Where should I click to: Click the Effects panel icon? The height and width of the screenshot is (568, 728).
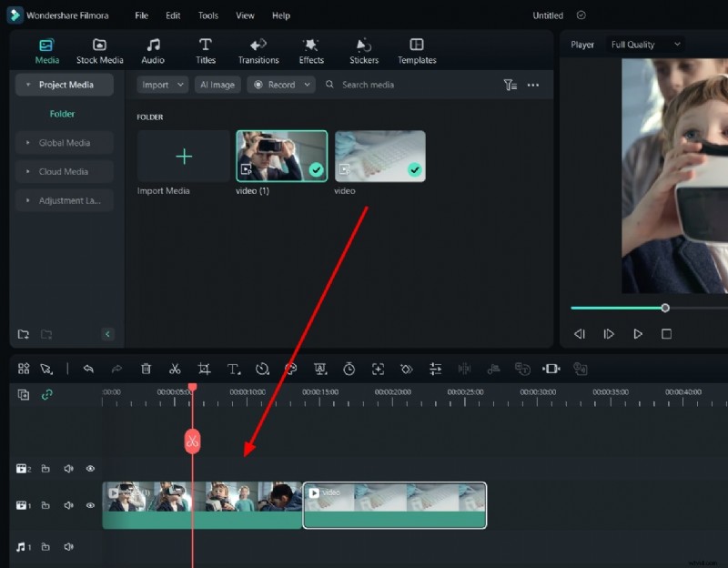[x=310, y=49]
